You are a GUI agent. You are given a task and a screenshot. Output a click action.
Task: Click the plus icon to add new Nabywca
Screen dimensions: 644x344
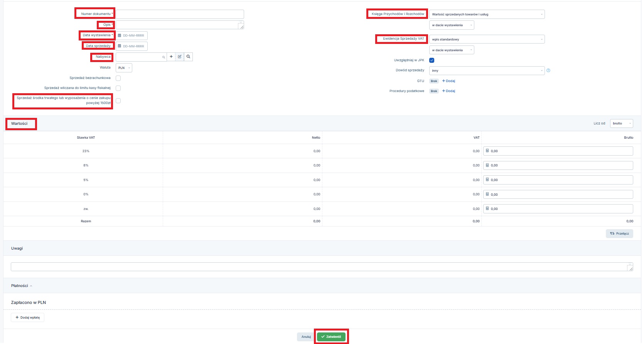point(171,57)
